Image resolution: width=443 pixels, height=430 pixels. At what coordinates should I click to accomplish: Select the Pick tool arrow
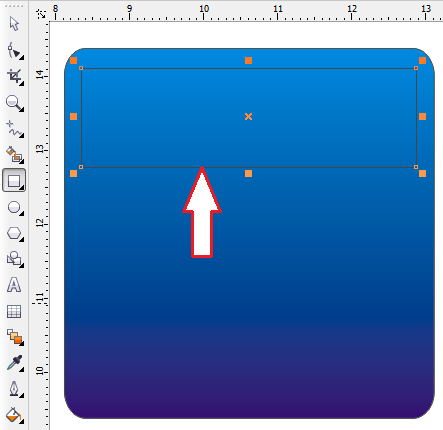[x=14, y=24]
